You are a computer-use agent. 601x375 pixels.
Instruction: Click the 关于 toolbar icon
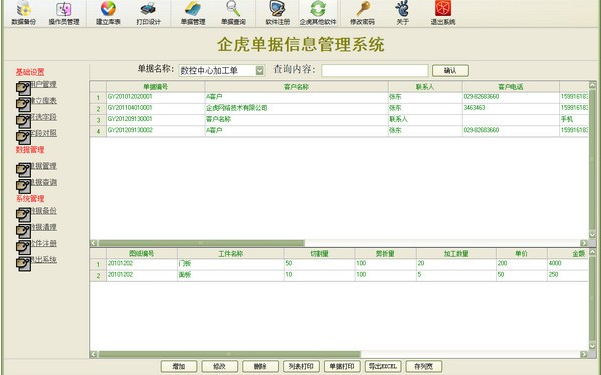coord(402,13)
